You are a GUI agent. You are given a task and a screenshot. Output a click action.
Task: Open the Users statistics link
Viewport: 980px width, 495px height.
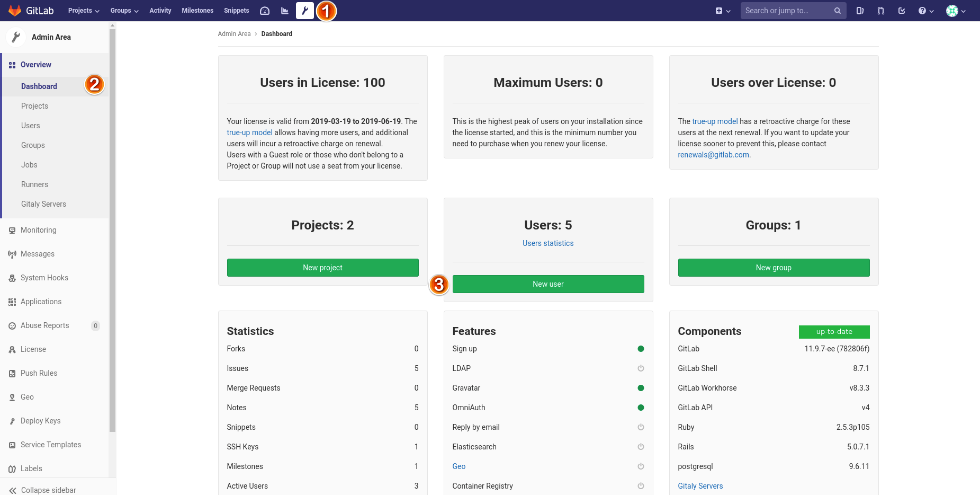(x=548, y=243)
